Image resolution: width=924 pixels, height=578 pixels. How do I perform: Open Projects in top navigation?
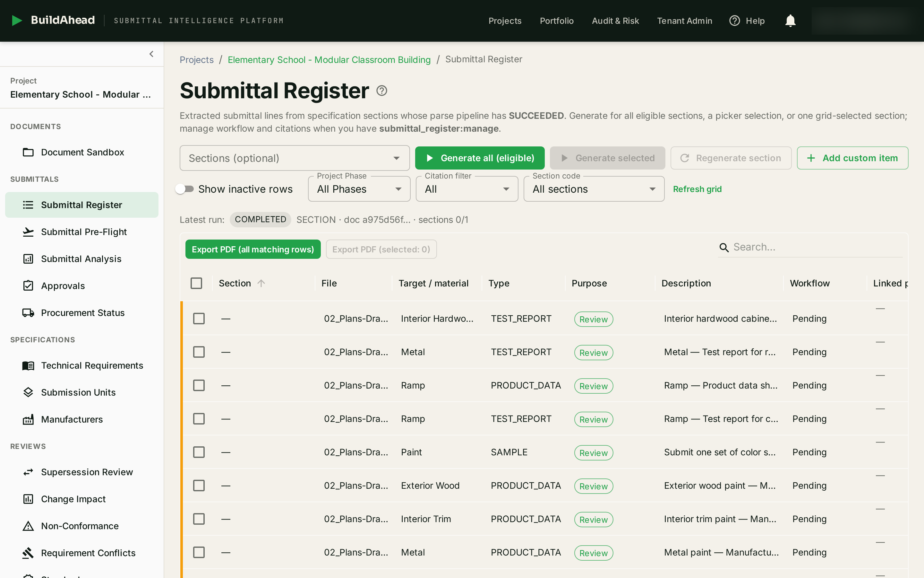pyautogui.click(x=505, y=21)
